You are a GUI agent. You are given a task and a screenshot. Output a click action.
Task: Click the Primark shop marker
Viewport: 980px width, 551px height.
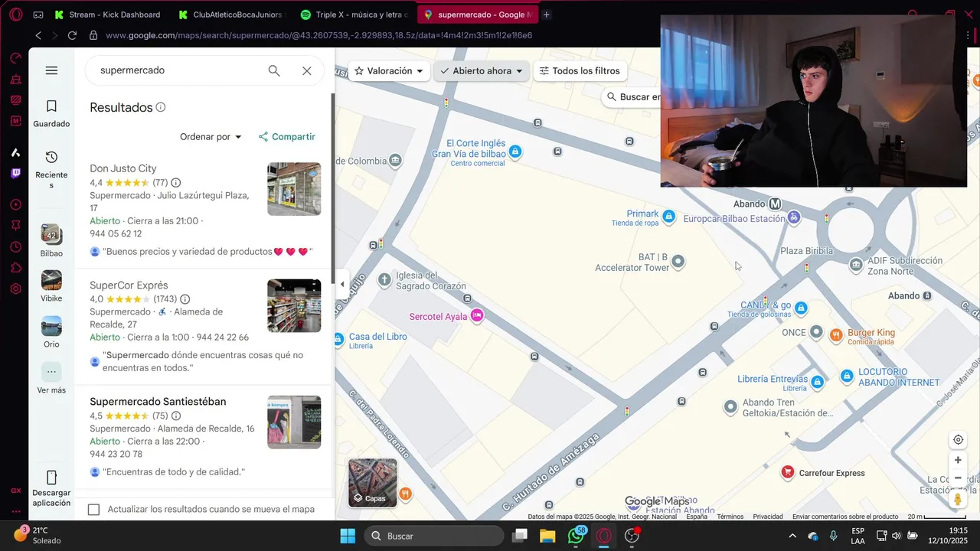[x=669, y=217]
